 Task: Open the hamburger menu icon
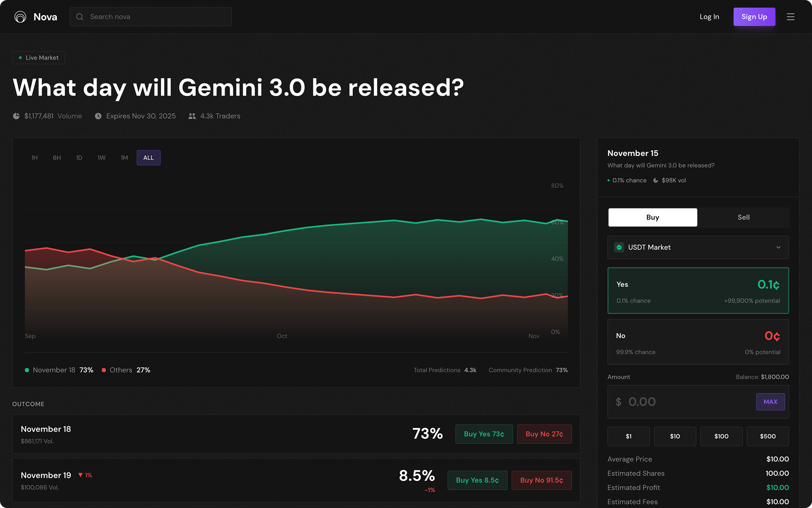[x=790, y=17]
